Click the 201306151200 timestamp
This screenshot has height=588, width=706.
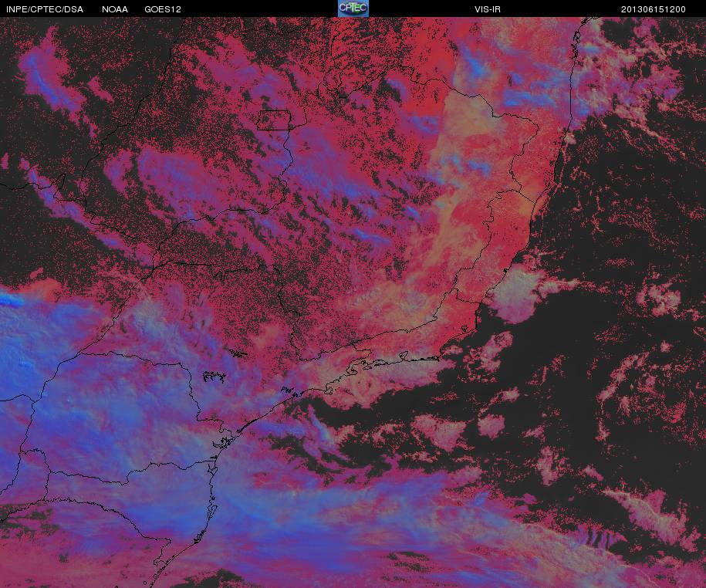click(x=654, y=9)
